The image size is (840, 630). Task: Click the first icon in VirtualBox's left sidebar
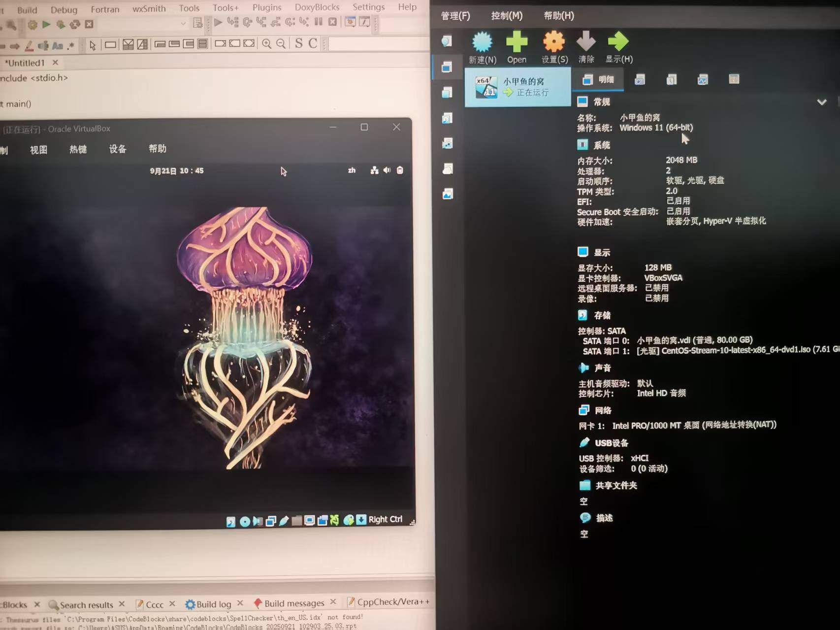(x=447, y=41)
